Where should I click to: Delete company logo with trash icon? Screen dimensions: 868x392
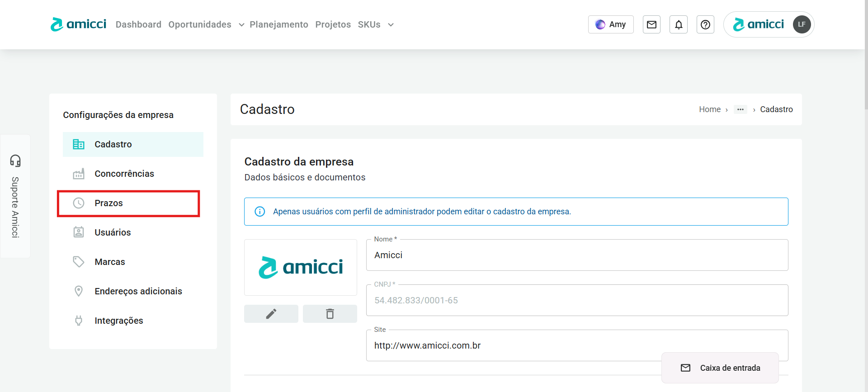pos(330,314)
